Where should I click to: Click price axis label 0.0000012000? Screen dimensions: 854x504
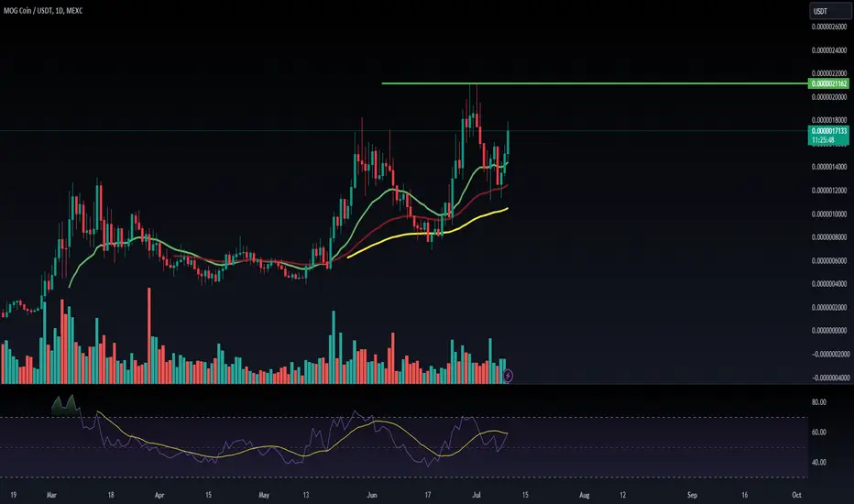pos(829,191)
